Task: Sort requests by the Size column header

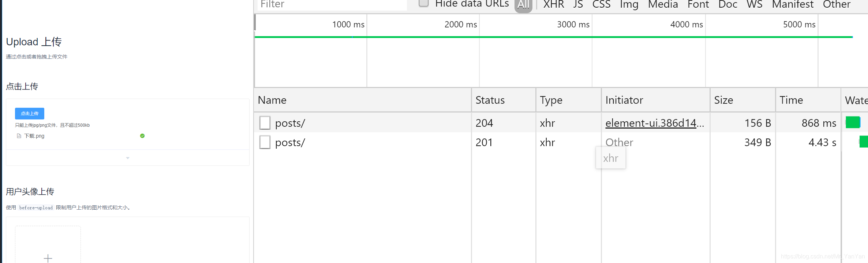Action: [723, 100]
